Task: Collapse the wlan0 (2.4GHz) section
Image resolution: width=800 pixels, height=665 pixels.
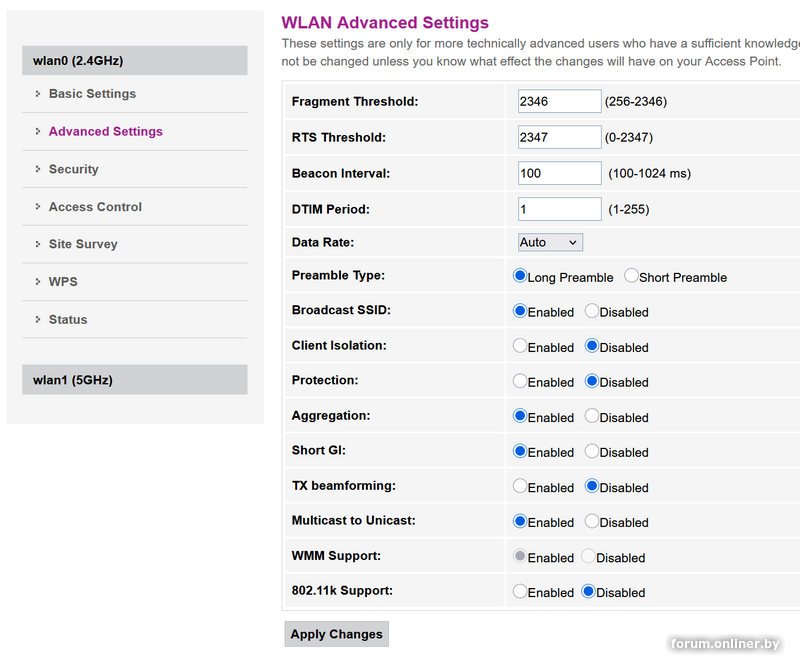Action: (x=134, y=61)
